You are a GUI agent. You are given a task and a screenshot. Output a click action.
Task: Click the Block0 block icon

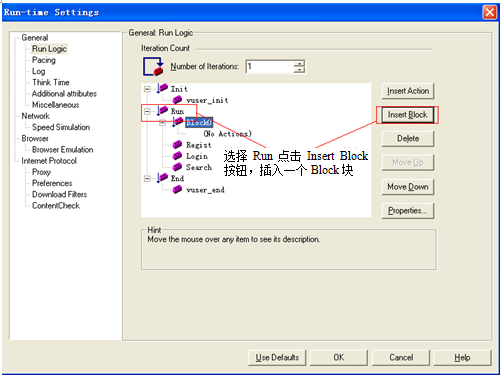(x=177, y=122)
